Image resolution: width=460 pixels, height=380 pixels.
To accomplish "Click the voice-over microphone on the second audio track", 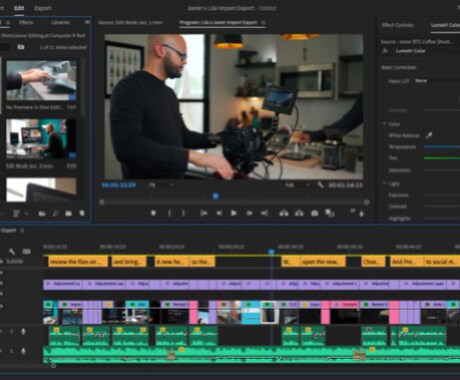I will click(23, 351).
